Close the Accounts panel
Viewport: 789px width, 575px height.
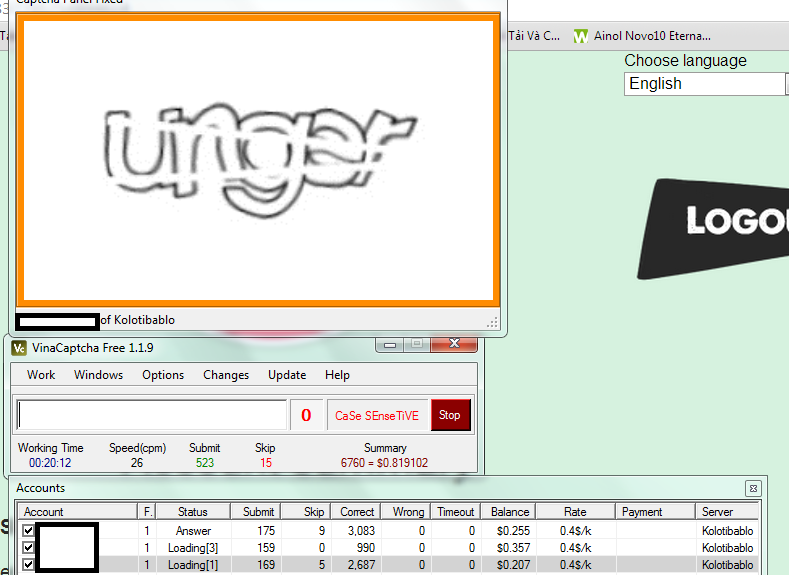(x=753, y=488)
